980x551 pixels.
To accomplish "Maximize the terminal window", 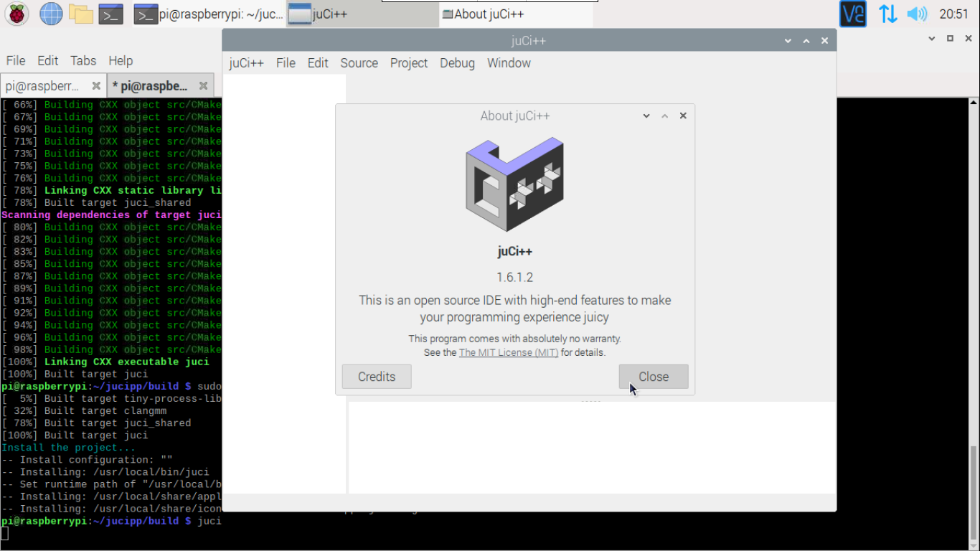I will click(950, 38).
